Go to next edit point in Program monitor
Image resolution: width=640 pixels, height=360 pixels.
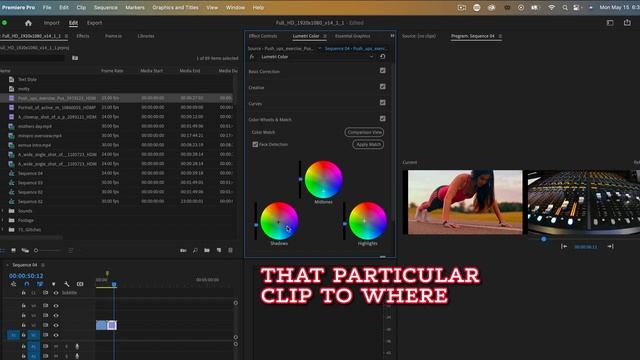pyautogui.click(x=610, y=246)
